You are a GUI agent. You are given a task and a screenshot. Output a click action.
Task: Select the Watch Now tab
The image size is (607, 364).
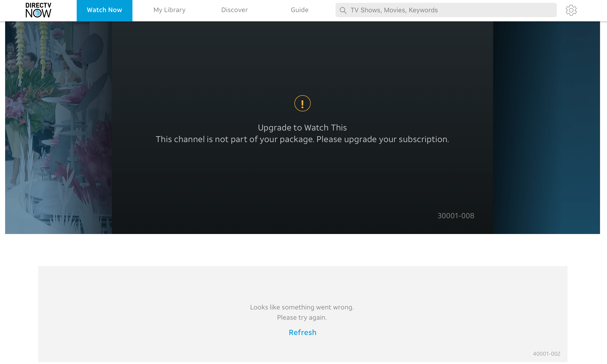point(104,10)
